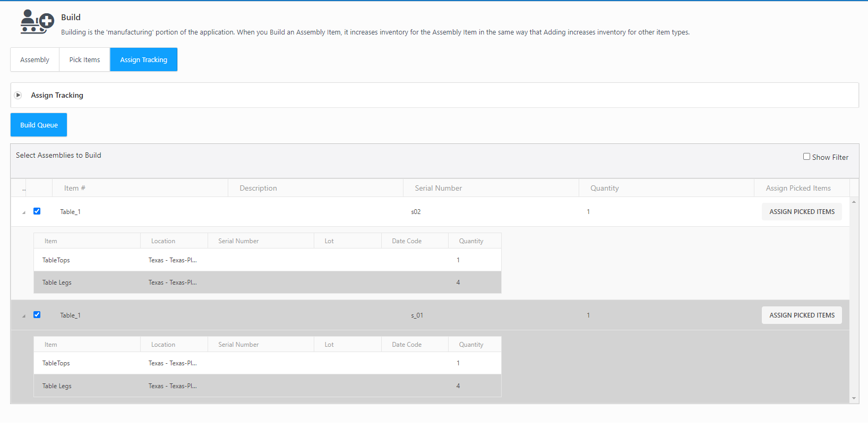Open the Pick Items tab
Screen dimensions: 868x428
84,59
